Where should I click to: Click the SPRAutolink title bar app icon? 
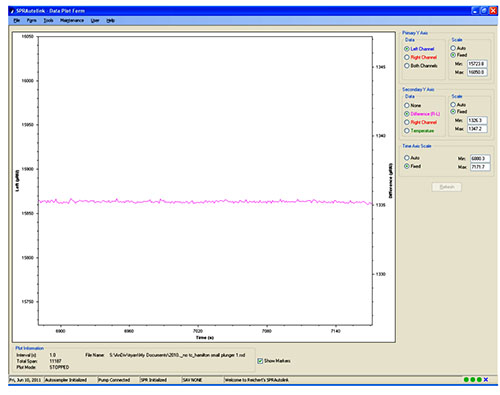(x=12, y=11)
